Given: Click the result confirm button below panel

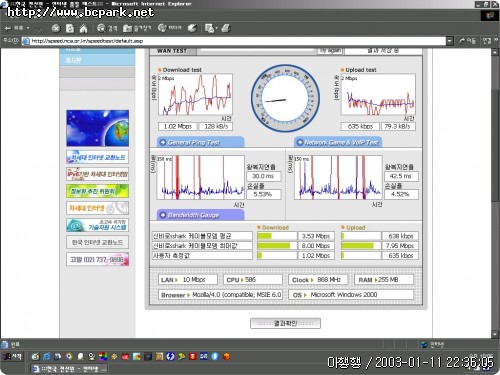Looking at the screenshot, I should coord(285,323).
